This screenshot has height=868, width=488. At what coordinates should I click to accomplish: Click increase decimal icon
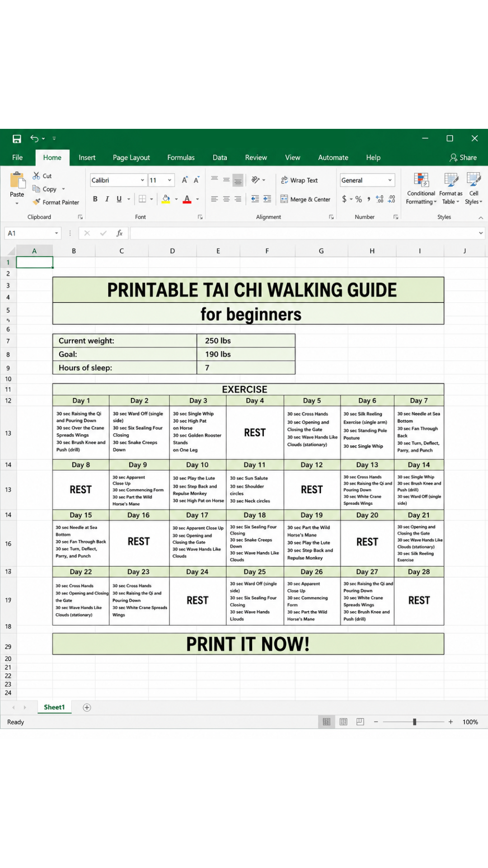pos(380,199)
